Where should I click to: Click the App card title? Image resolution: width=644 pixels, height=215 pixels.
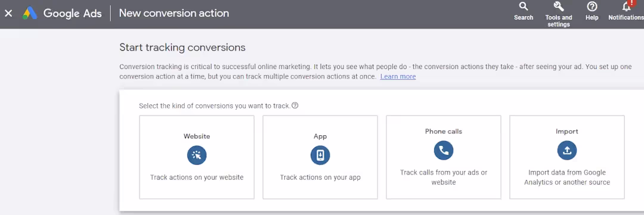[320, 136]
